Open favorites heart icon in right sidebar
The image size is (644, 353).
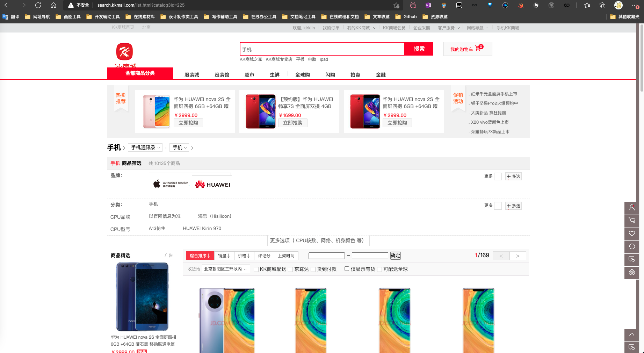pyautogui.click(x=632, y=233)
